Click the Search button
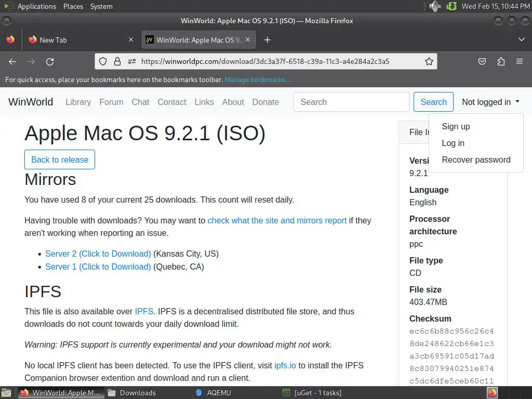The image size is (532, 399). (x=433, y=102)
